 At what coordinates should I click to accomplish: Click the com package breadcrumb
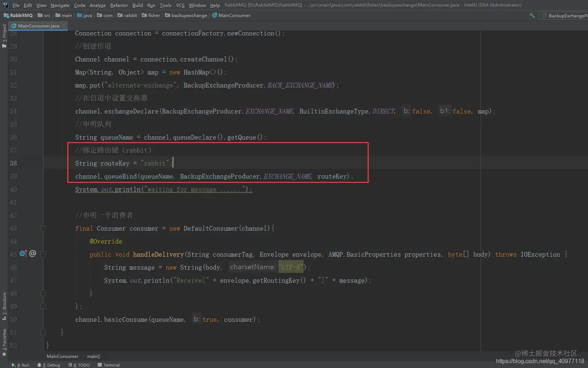click(105, 16)
